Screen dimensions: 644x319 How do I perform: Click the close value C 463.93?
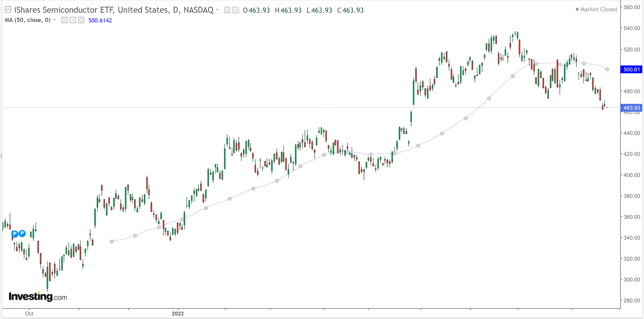(350, 10)
